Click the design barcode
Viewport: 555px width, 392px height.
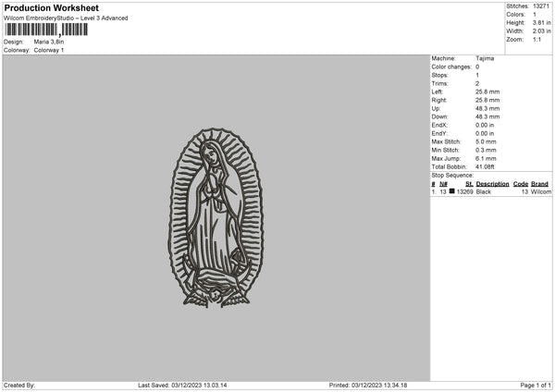pos(46,30)
